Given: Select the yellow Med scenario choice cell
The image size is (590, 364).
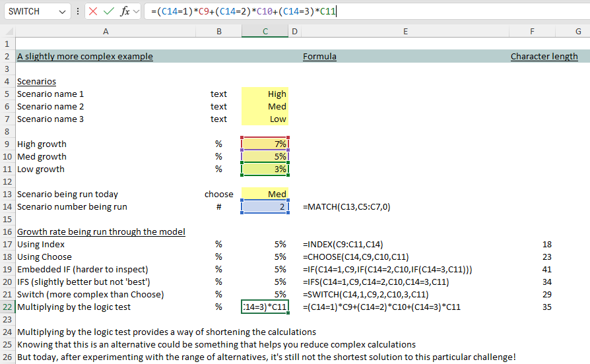Looking at the screenshot, I should coord(265,195).
